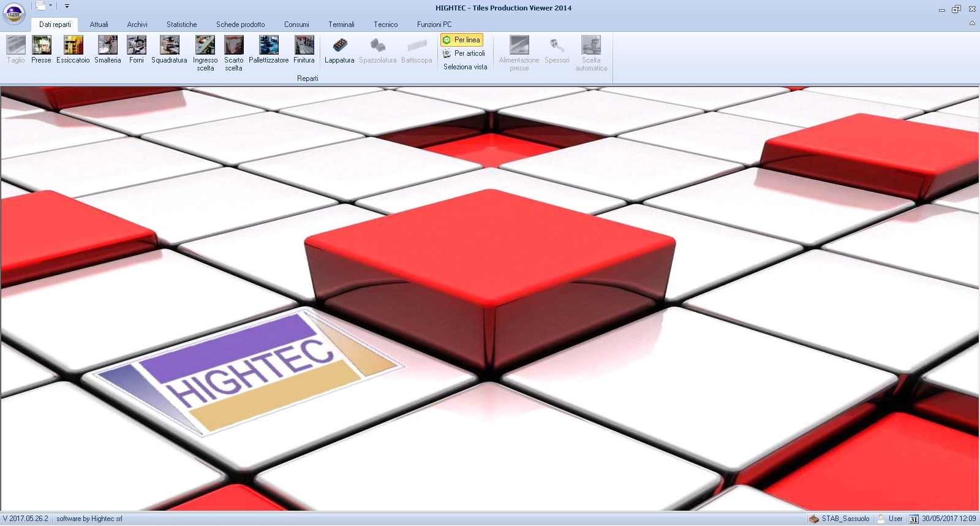
Task: Open the Essiccatoio department data
Action: click(73, 50)
